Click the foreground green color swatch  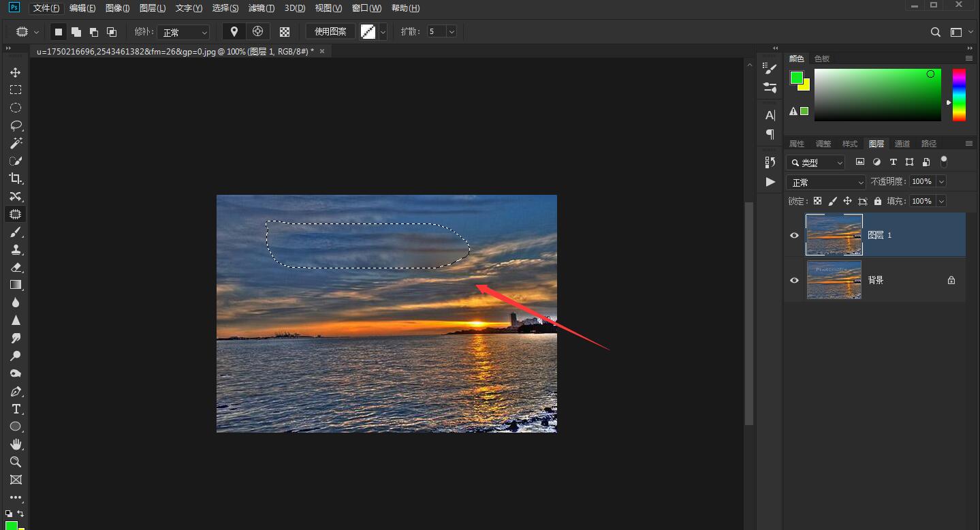pos(796,78)
